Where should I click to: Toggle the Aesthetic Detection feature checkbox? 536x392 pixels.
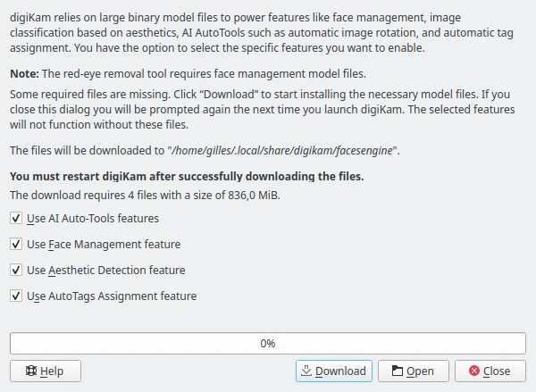[x=15, y=270]
